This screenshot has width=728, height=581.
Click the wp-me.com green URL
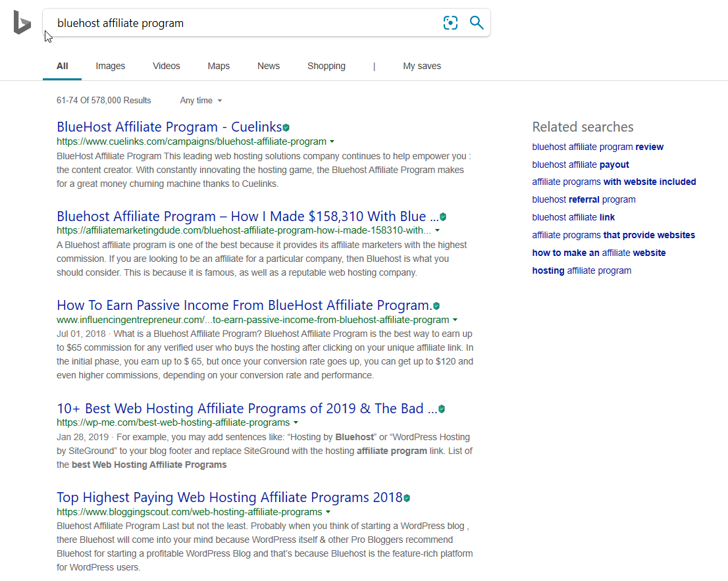click(x=173, y=423)
